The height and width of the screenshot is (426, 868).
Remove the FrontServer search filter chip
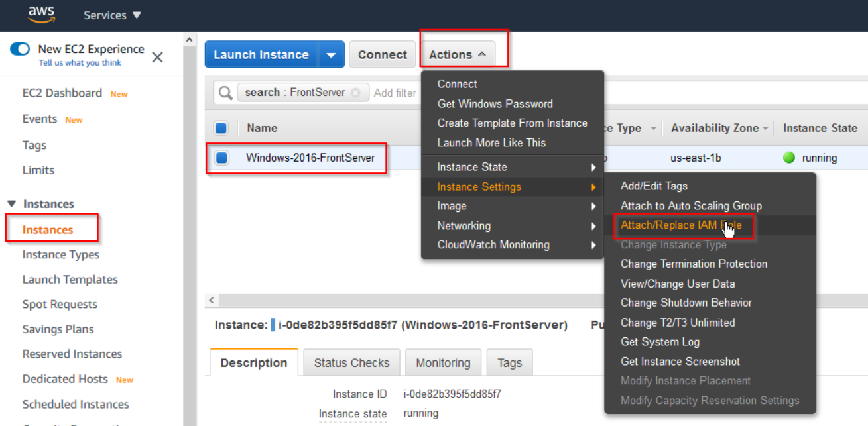[x=355, y=93]
